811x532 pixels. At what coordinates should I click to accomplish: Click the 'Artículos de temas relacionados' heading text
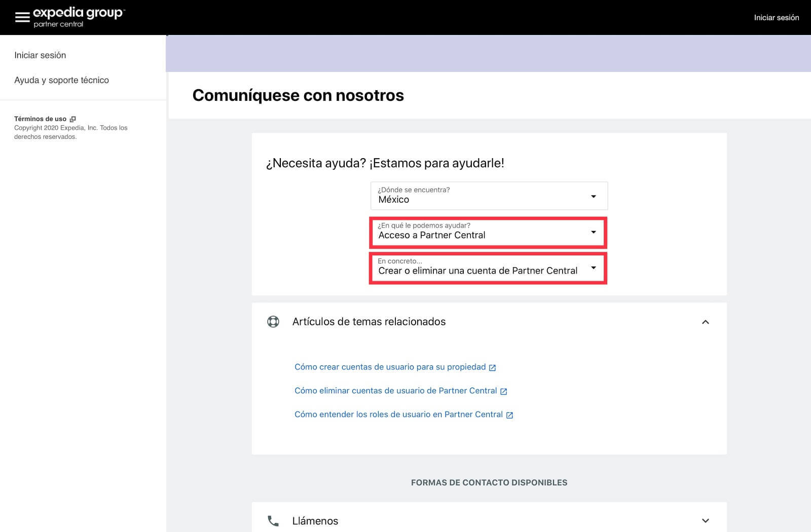pyautogui.click(x=369, y=322)
